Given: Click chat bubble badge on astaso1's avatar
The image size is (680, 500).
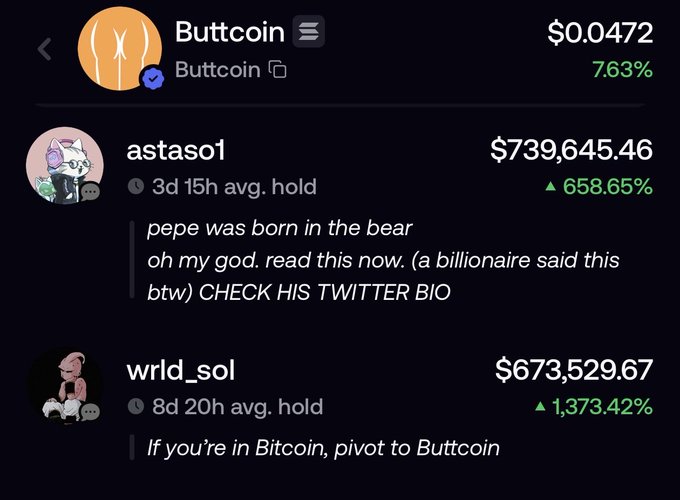Looking at the screenshot, I should coord(91,192).
